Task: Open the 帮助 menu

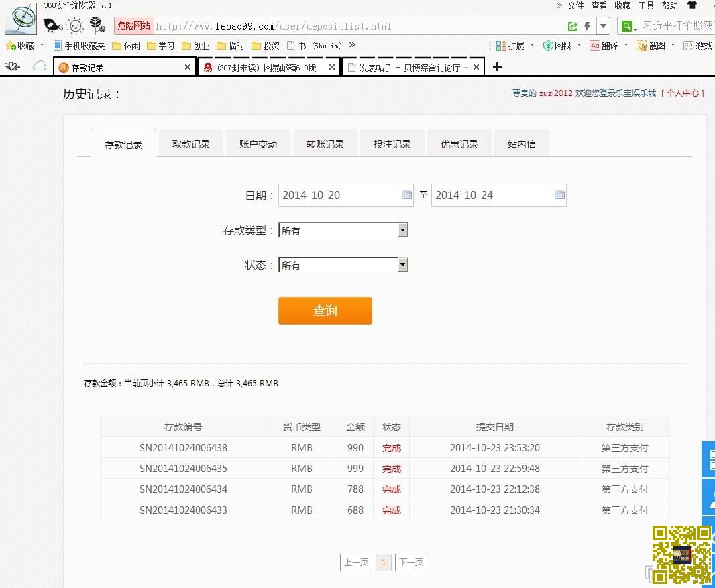Action: coord(669,5)
